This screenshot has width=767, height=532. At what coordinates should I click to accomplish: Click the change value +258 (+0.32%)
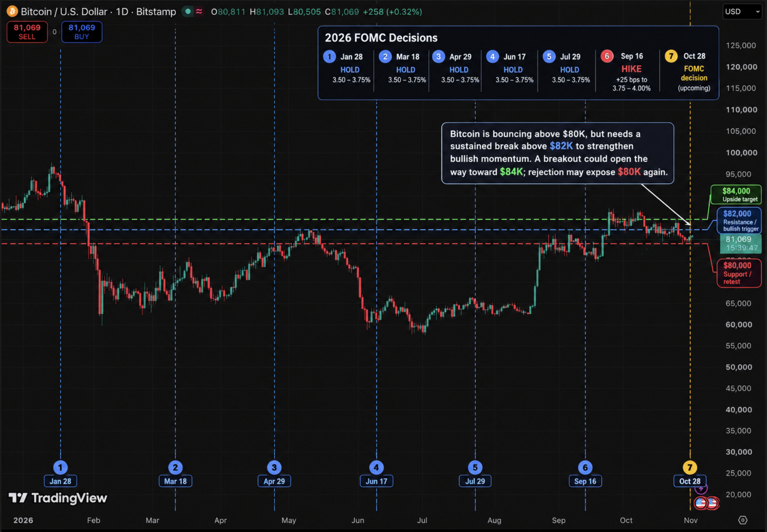[x=392, y=12]
